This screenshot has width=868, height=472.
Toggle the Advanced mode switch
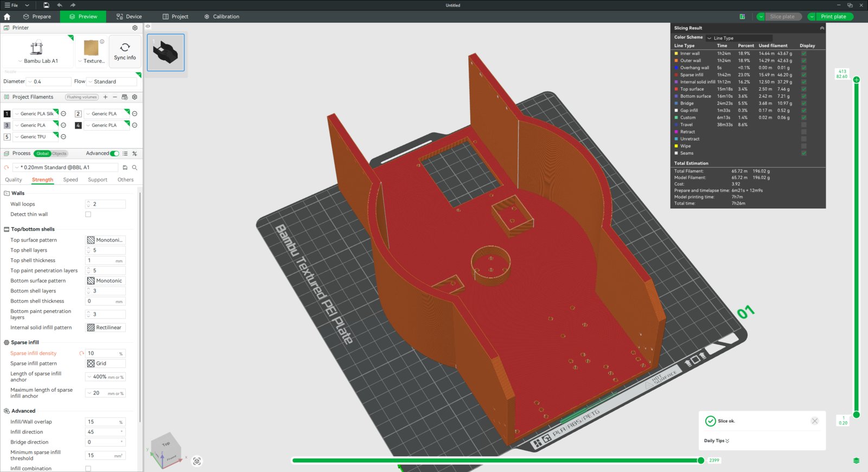pos(114,154)
